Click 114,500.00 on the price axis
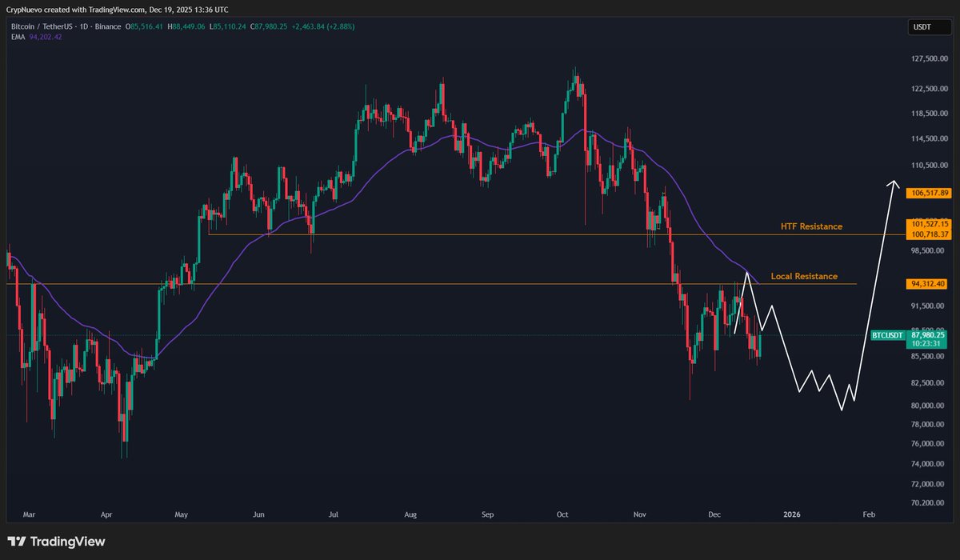The height and width of the screenshot is (560, 960). 930,139
